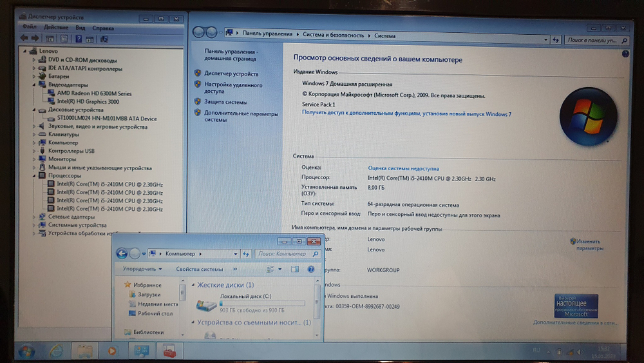Click Панель управления in System breadcrumb
644x363 pixels.
267,34
